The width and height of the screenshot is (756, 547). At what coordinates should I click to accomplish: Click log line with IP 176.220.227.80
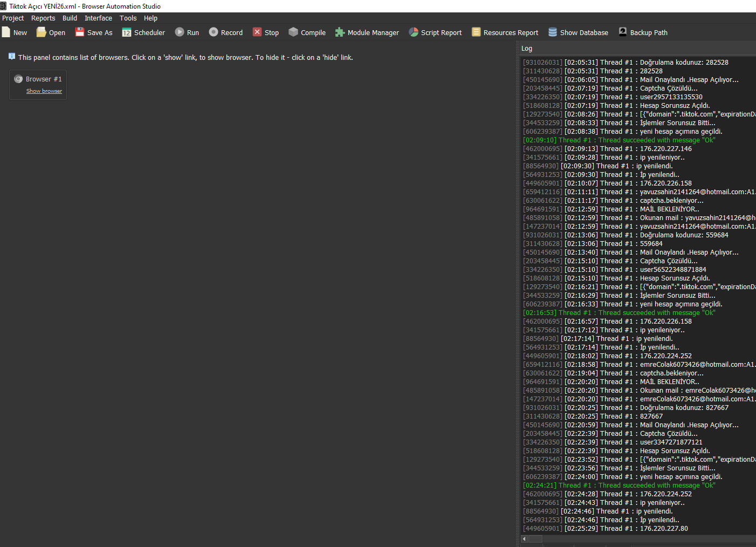pos(606,529)
